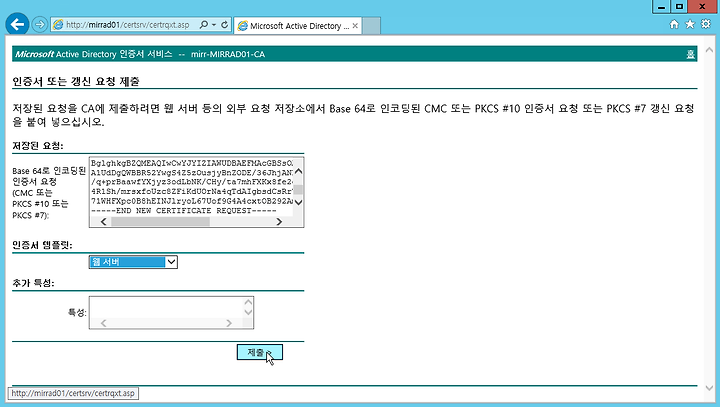Viewport: 720px width, 407px height.
Task: Open a new blank tab
Action: pos(371,26)
